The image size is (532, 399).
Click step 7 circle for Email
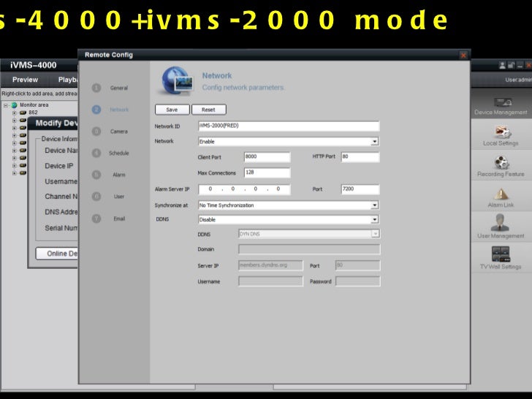pos(96,218)
